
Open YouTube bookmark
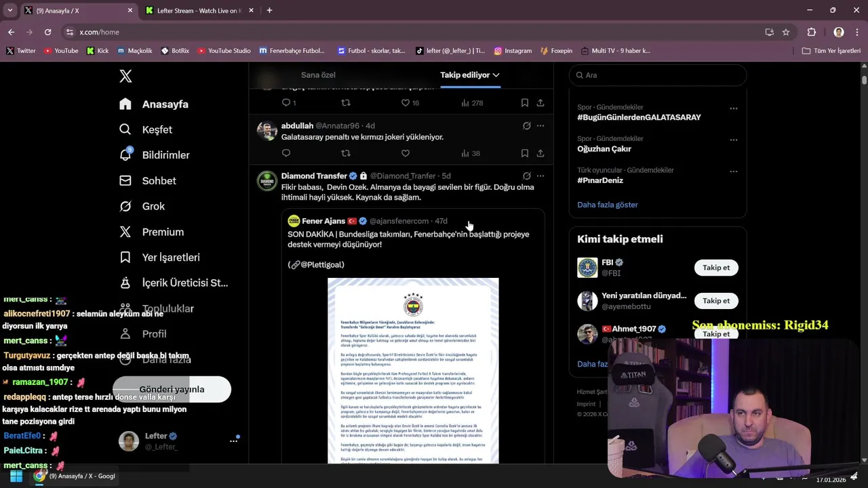(61, 51)
